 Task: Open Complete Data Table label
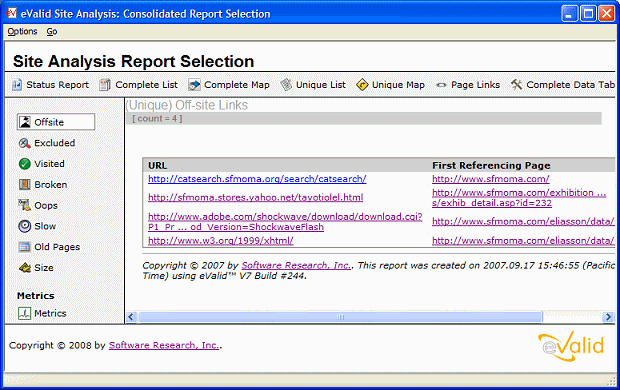pos(571,85)
